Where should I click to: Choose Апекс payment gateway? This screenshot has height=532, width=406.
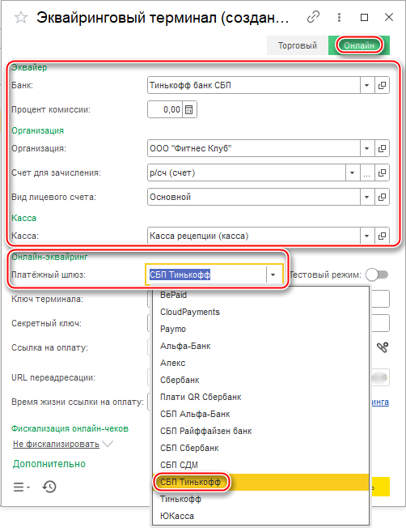[x=260, y=363]
